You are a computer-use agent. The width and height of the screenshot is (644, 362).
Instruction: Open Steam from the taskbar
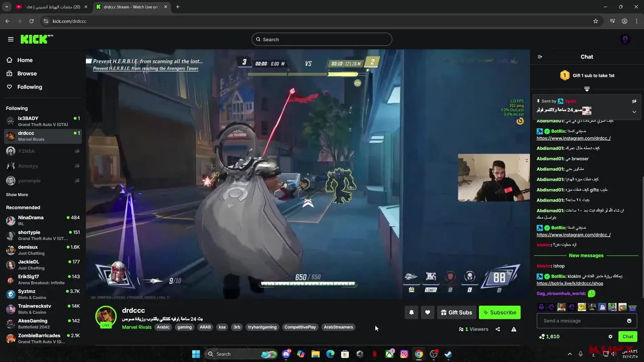tap(448, 354)
